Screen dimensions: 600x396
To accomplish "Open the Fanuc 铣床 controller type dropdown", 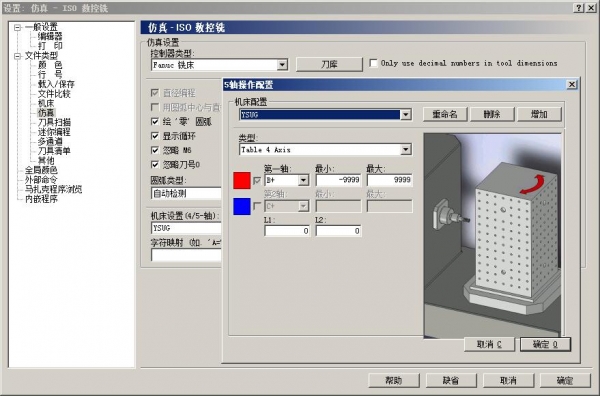I will (282, 65).
